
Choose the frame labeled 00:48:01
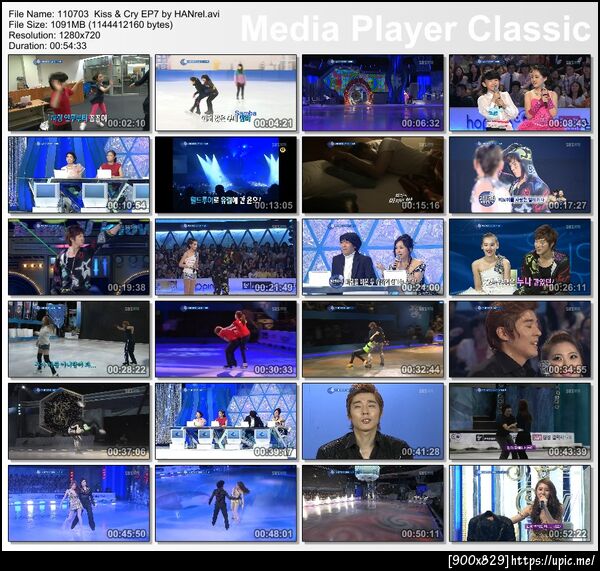[226, 504]
